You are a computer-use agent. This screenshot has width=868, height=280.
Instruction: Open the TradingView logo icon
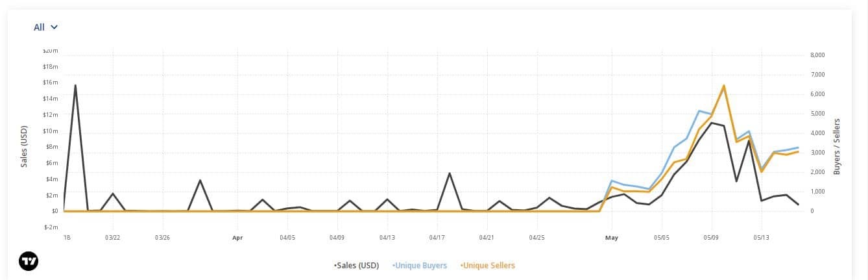tap(29, 261)
